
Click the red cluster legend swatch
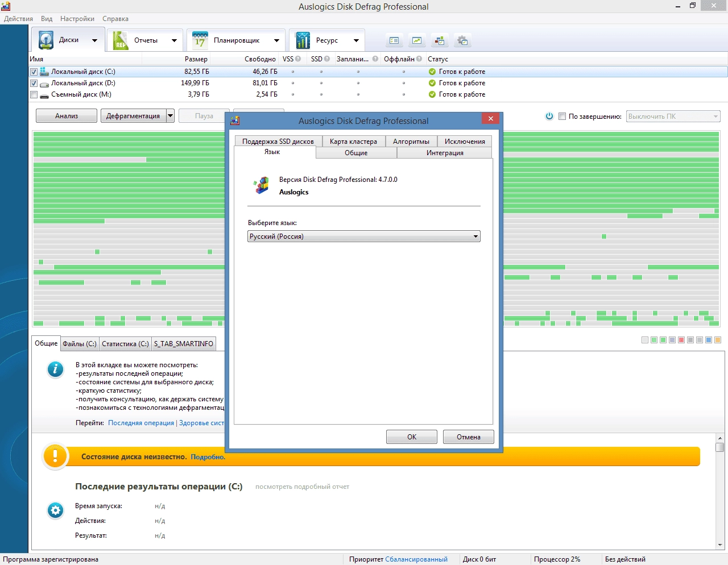tap(681, 340)
